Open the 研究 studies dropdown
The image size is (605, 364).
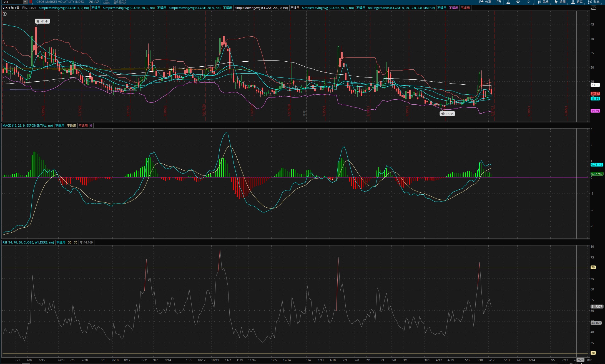click(x=578, y=2)
